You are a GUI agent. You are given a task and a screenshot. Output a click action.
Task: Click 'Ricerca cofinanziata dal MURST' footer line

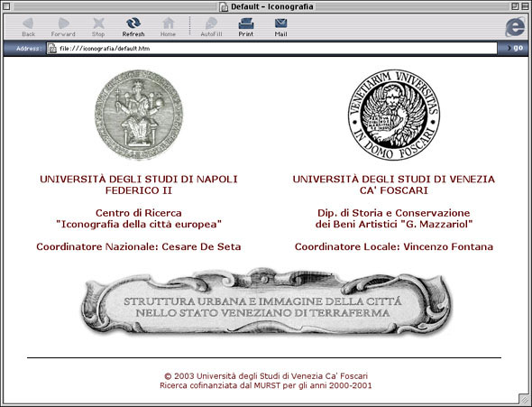tap(266, 385)
